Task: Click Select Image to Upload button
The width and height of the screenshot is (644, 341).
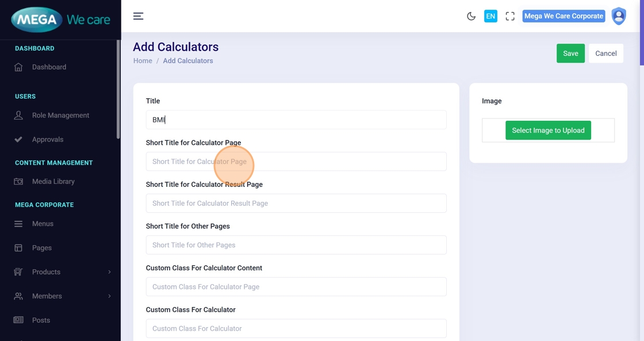Action: click(x=548, y=131)
